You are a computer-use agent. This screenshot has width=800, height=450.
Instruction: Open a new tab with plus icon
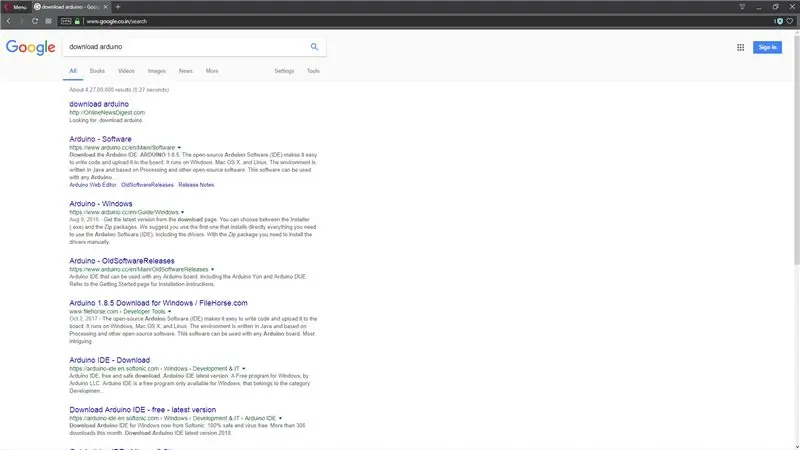(118, 7)
